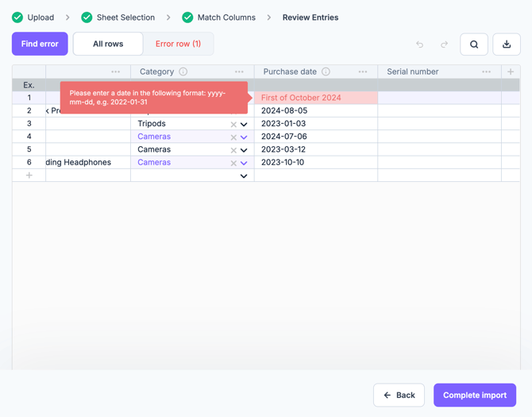Click the info icon beside Category header
Viewport: 532px width, 417px height.
pos(183,71)
